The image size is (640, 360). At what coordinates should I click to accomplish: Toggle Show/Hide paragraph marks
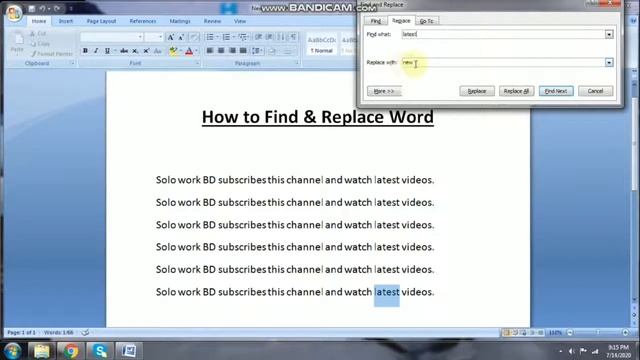tap(293, 37)
